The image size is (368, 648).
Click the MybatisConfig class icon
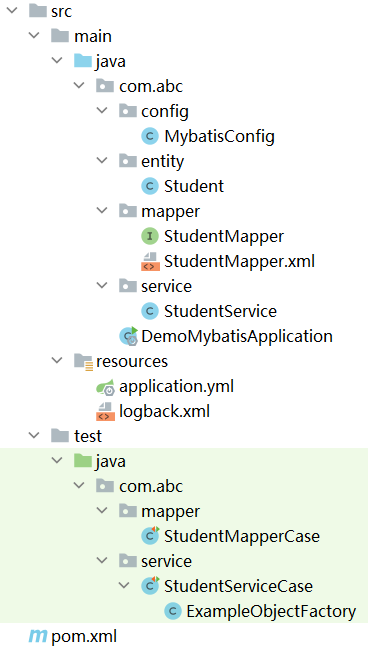click(150, 136)
